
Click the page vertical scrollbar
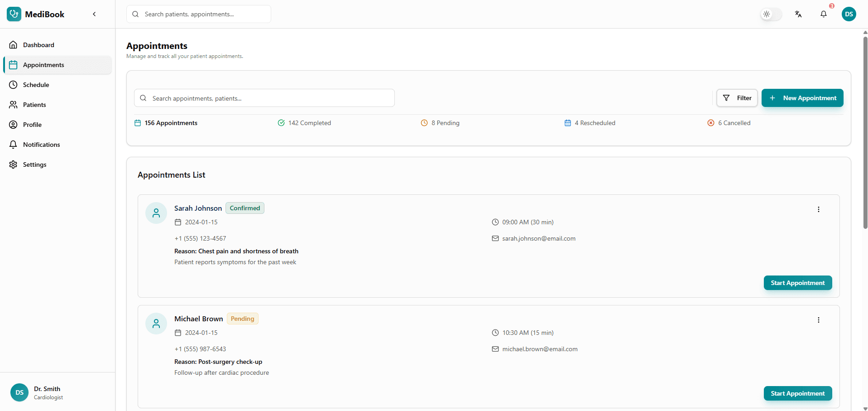[865, 133]
